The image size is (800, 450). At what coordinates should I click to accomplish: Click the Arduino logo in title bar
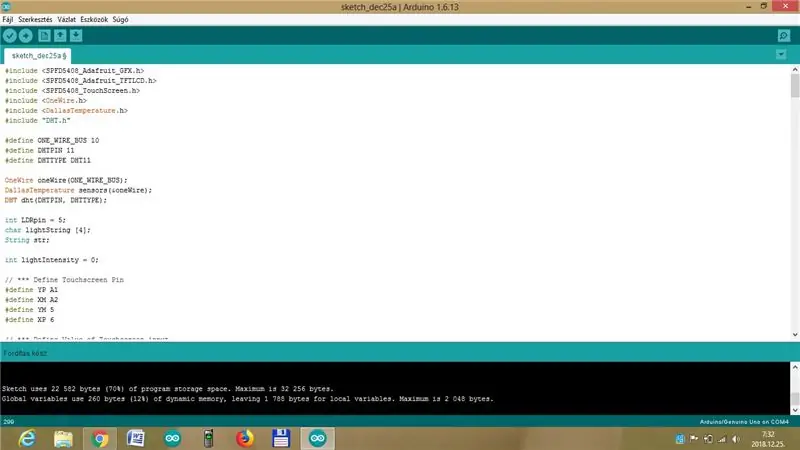click(6, 7)
